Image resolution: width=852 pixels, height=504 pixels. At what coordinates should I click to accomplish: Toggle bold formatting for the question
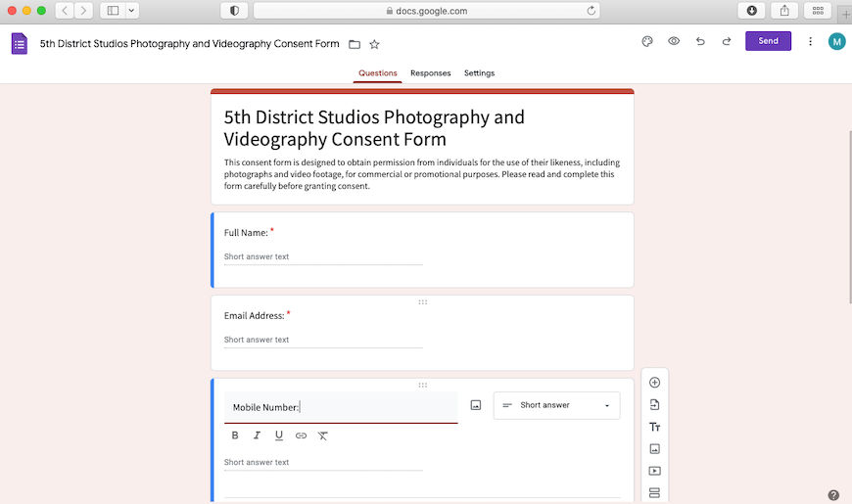click(235, 435)
